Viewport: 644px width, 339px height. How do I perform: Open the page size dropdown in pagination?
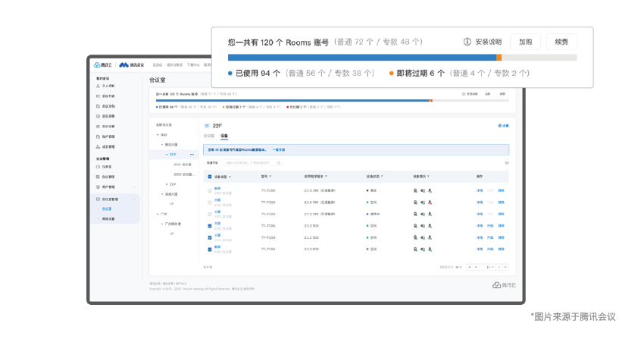(458, 267)
